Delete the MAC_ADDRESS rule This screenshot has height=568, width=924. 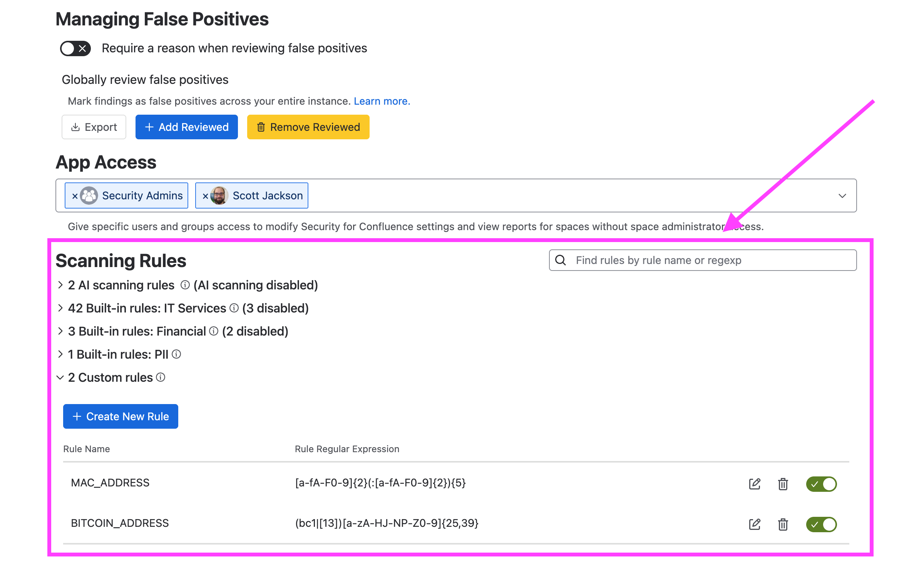click(783, 484)
